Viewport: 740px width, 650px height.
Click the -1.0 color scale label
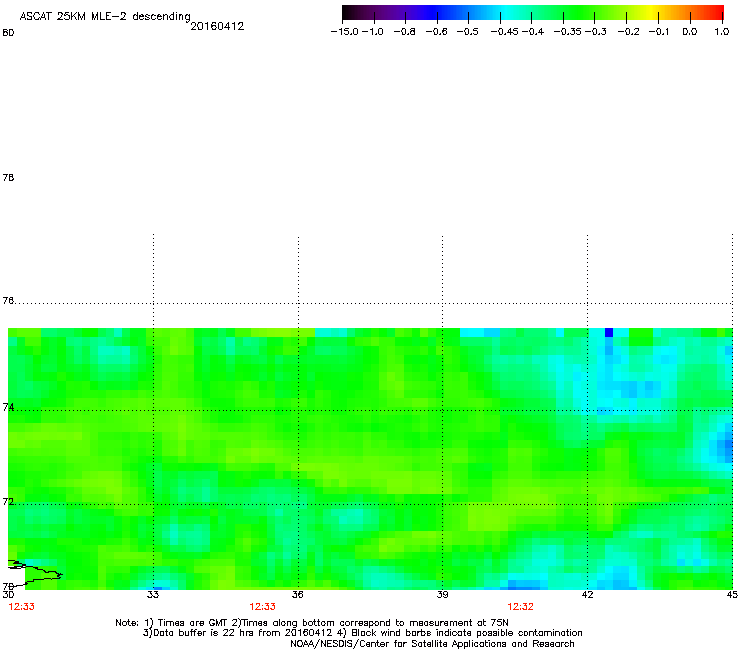point(373,32)
